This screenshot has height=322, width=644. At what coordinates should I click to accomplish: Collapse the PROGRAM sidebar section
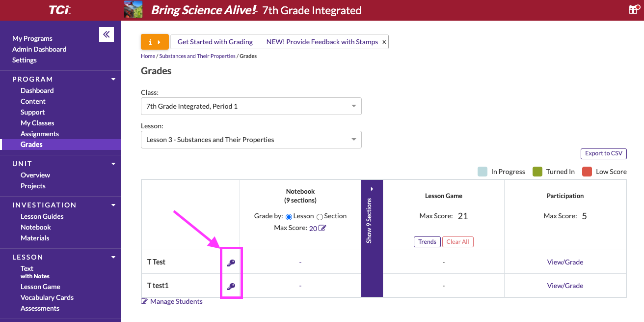click(113, 79)
